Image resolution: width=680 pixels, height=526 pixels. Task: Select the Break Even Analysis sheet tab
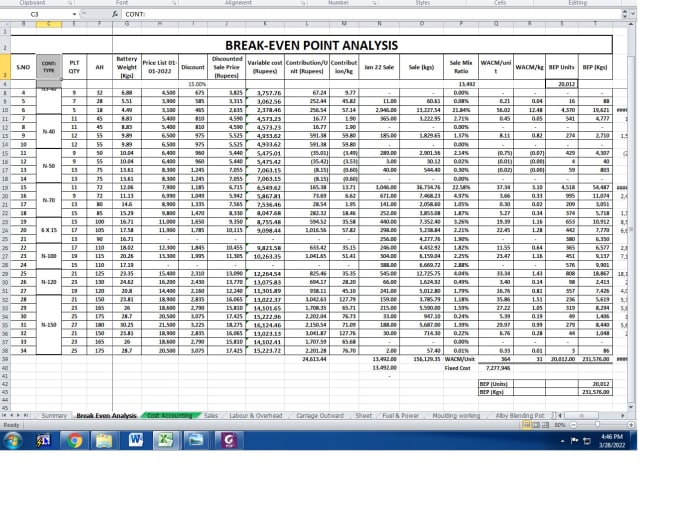(x=106, y=415)
